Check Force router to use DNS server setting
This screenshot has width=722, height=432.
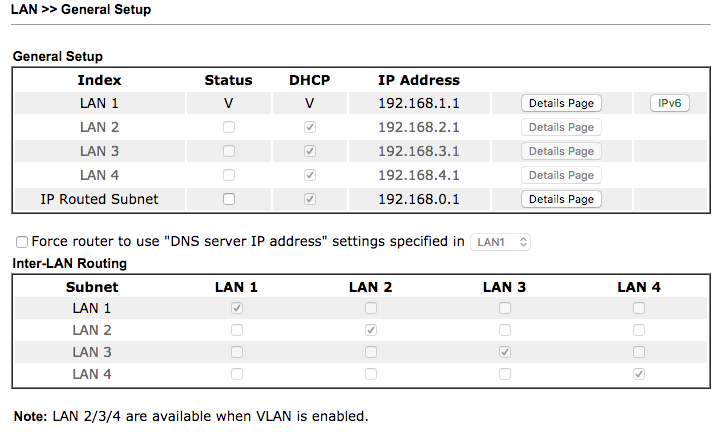tap(22, 242)
